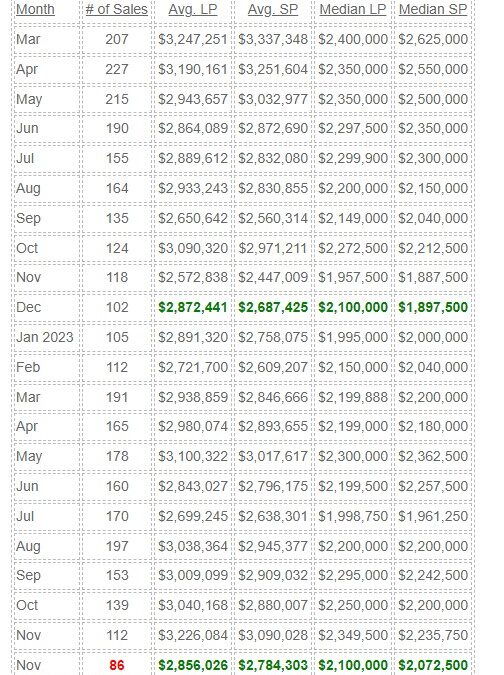Click the $1,961,250 median SP cell
The width and height of the screenshot is (504, 675).
tap(433, 516)
